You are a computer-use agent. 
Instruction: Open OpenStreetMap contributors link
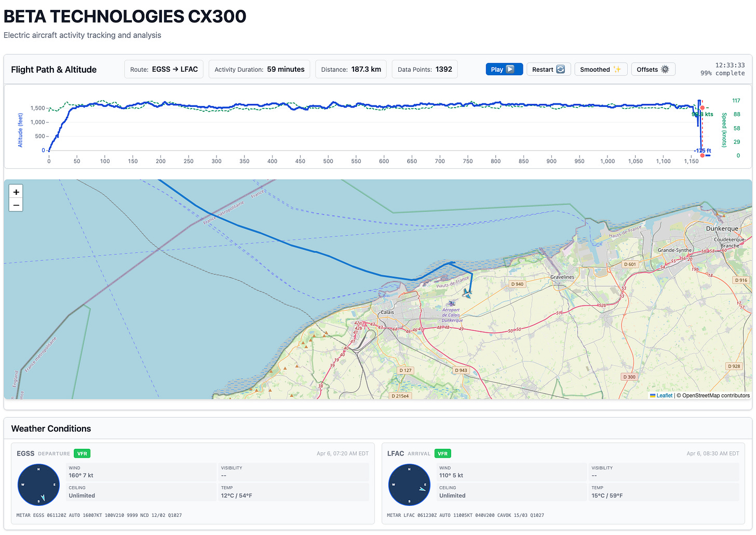(716, 395)
